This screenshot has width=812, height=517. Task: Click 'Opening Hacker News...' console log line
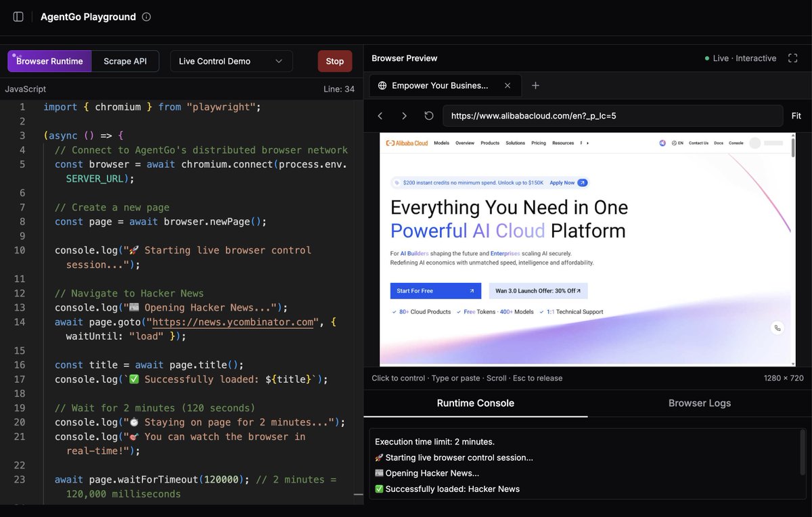[x=427, y=473]
